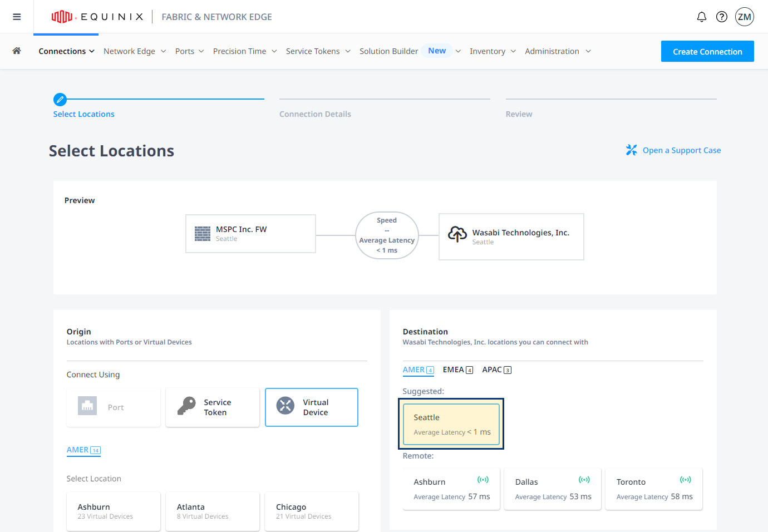
Task: Open the hamburger navigation menu
Action: 17,17
